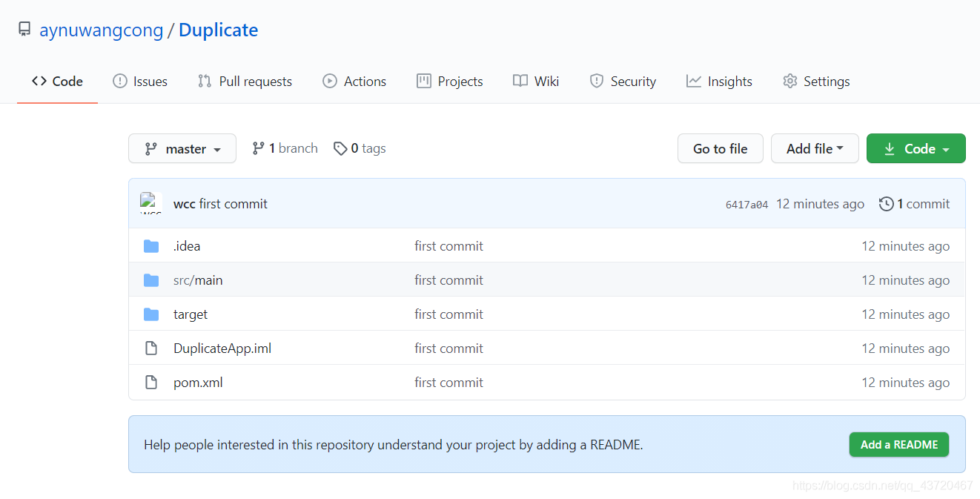Click 'first commit' message in .idea row
The image size is (980, 499).
(448, 246)
